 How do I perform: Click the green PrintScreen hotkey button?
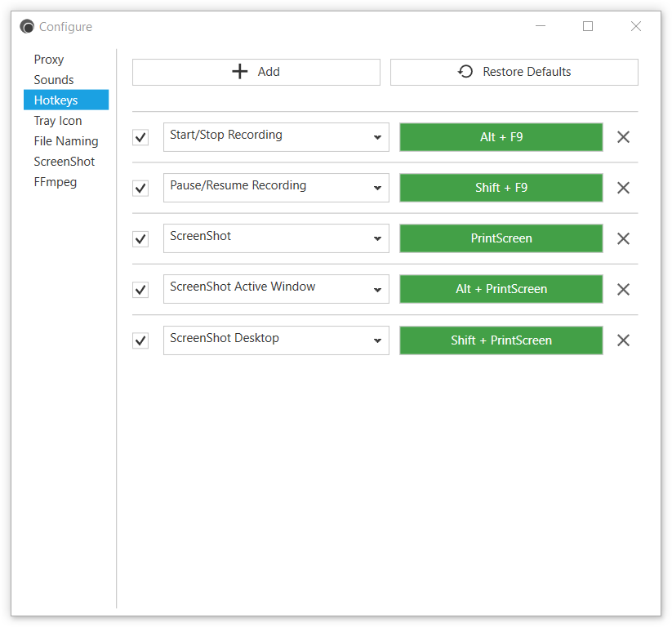pos(501,238)
